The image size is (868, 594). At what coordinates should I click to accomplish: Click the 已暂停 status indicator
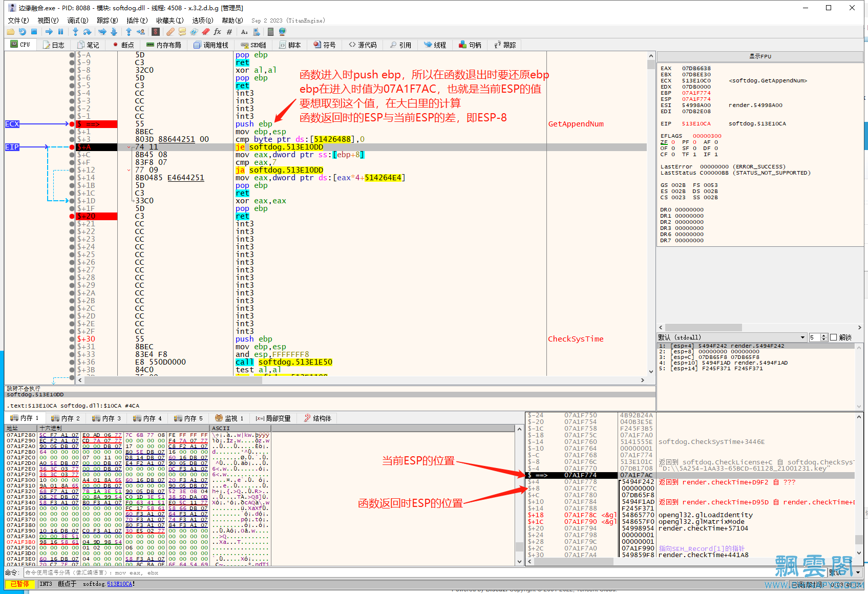pyautogui.click(x=20, y=584)
